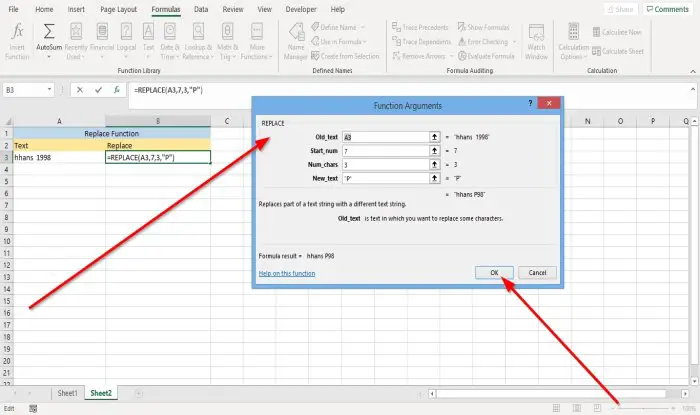Open Math & Trig functions
Screen dimensions: 700x415
click(x=228, y=41)
